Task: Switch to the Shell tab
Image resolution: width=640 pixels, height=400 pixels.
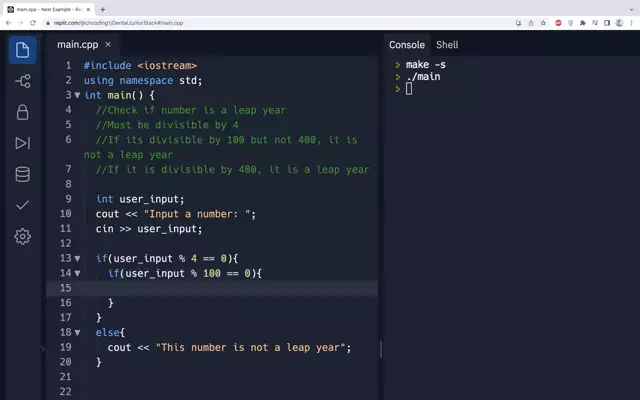Action: [x=447, y=45]
